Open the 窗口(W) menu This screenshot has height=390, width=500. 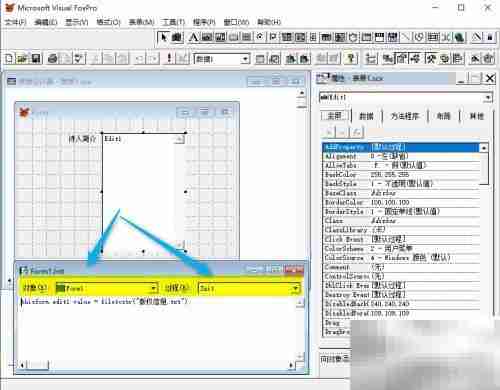236,22
